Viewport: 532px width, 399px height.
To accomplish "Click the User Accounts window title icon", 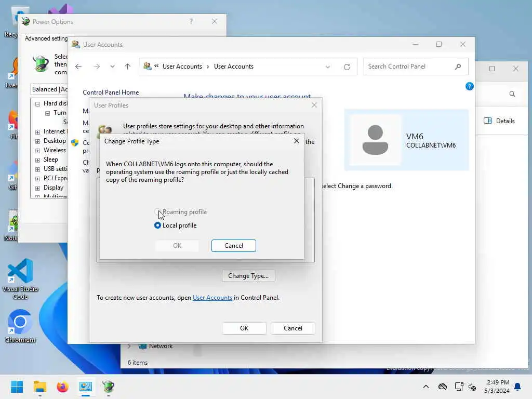I will 76,45.
